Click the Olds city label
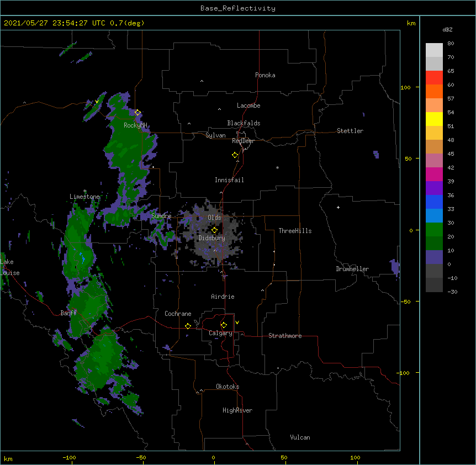Viewport: 476px width, 465px height. click(x=214, y=218)
